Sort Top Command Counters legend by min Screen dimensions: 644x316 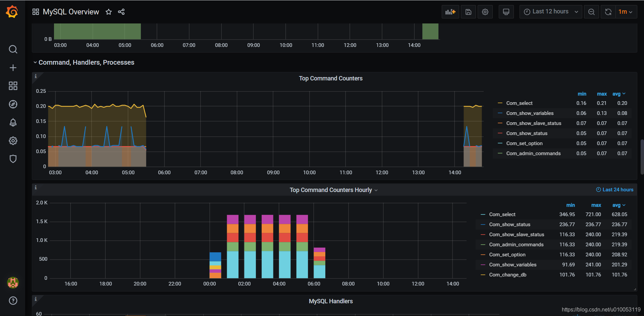click(582, 94)
